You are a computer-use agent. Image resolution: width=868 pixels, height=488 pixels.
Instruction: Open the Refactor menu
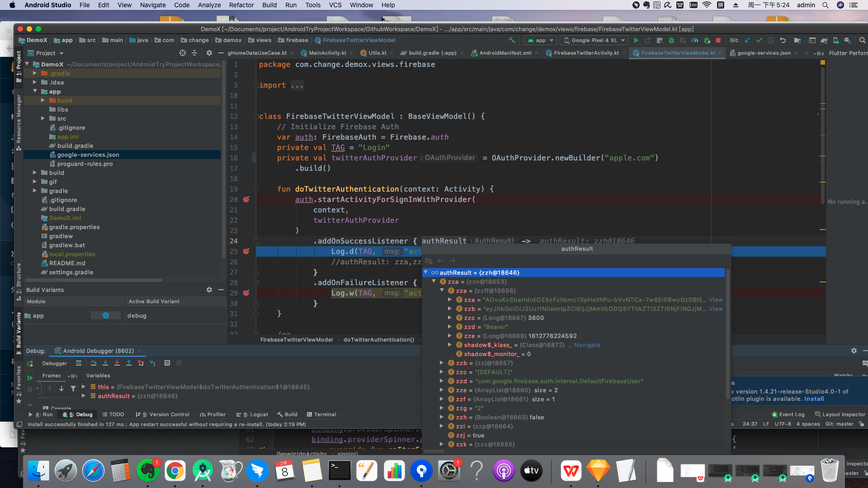click(241, 5)
